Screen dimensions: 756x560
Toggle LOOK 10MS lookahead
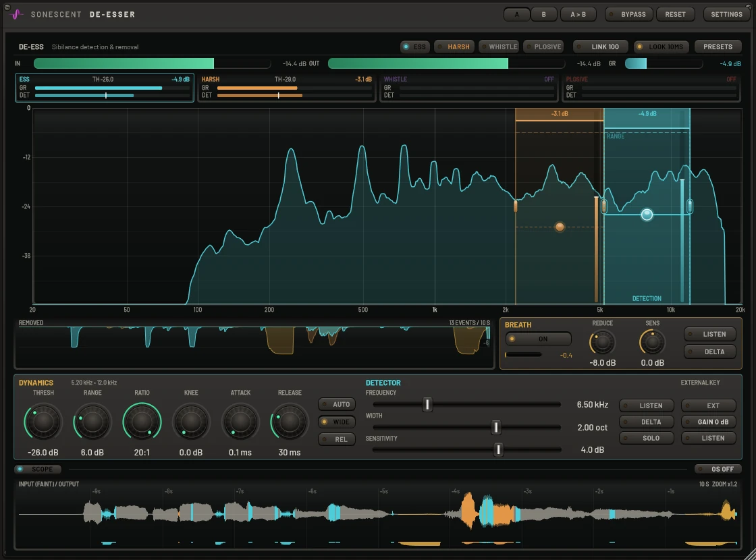[x=661, y=47]
